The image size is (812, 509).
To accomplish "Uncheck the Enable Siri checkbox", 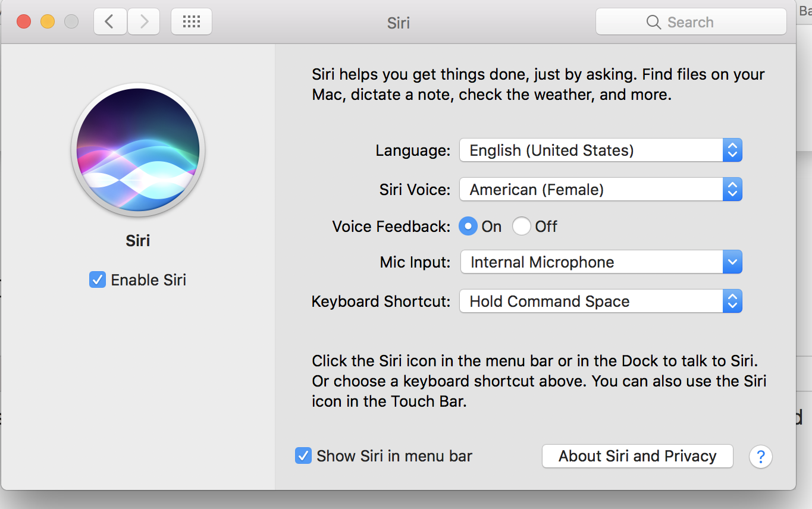I will pos(98,280).
